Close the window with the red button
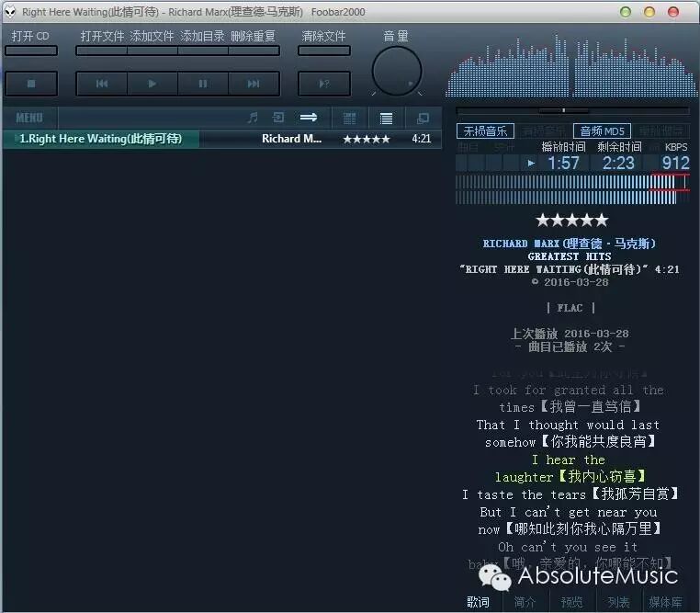The image size is (700, 613). pos(673,12)
